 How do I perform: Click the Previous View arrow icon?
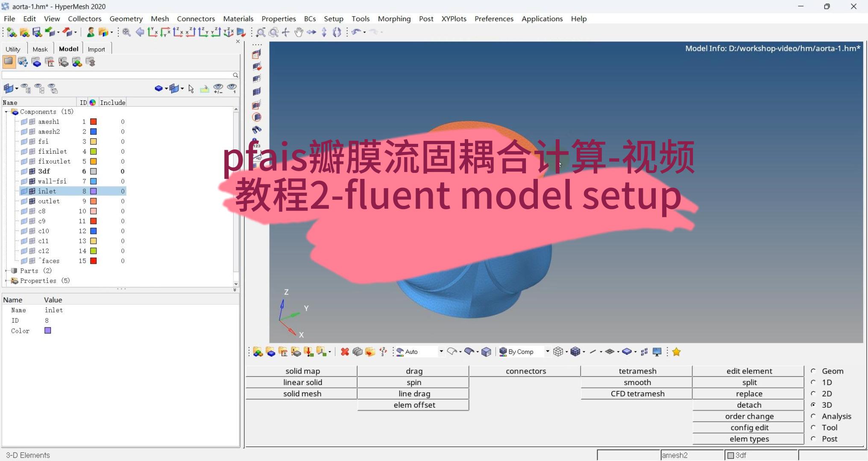coord(140,32)
